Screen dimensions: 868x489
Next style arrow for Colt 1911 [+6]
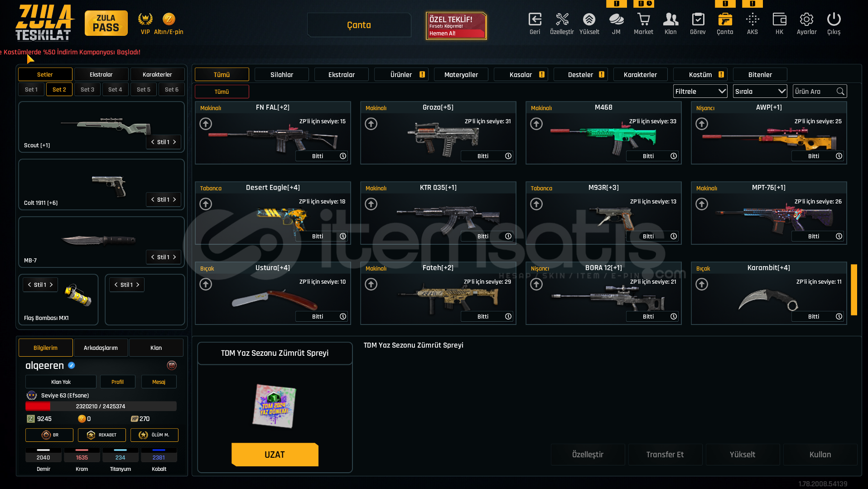[174, 200]
